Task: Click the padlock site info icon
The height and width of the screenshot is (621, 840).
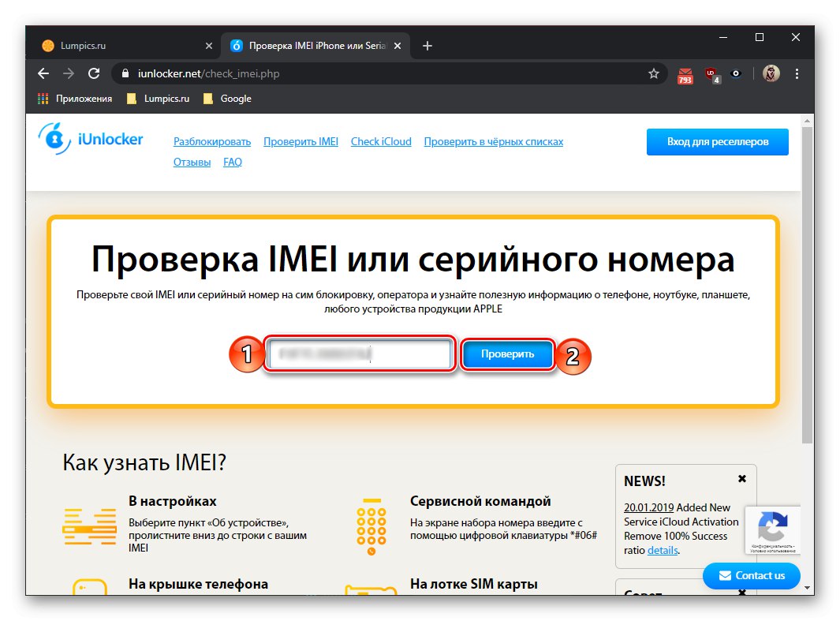Action: 125,73
